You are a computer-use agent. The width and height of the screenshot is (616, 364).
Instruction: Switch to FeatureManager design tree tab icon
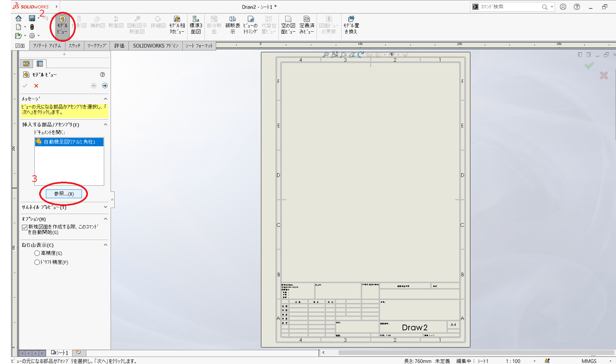tap(26, 64)
